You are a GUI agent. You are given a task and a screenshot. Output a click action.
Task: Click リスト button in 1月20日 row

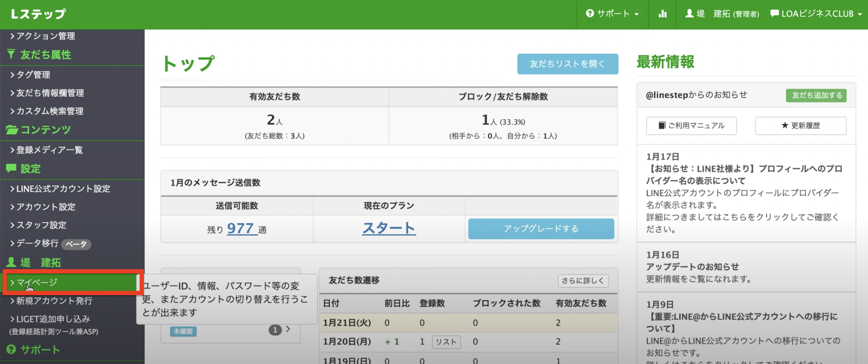point(446,342)
